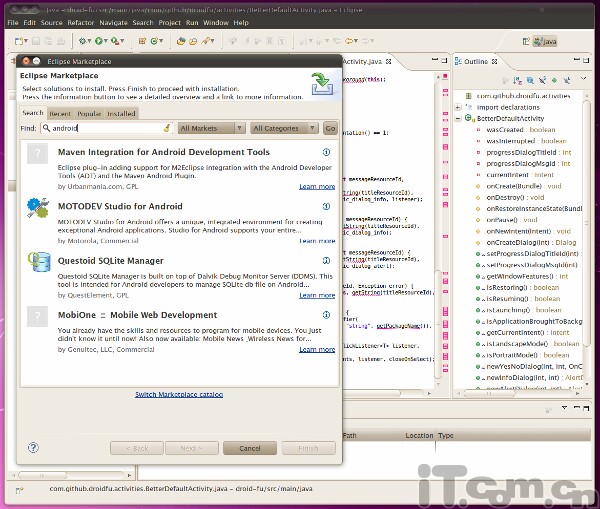
Task: Open info for Maven Integration for Android
Action: (326, 152)
